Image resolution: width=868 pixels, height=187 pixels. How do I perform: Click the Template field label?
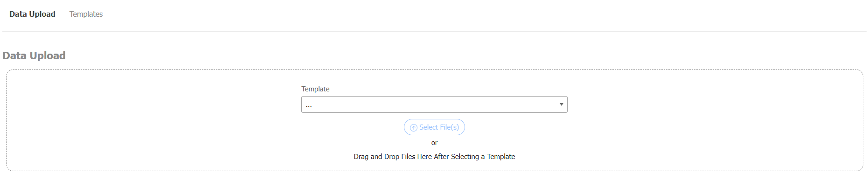coord(315,89)
